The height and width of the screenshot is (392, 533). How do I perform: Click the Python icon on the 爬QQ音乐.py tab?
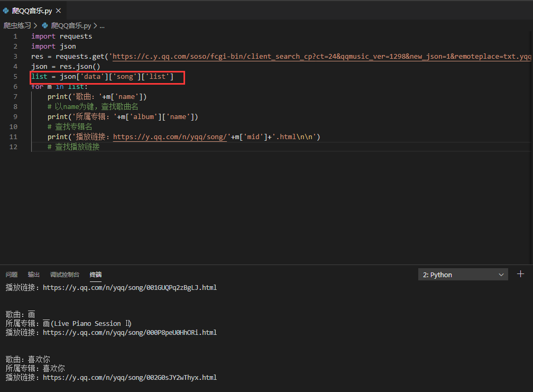click(5, 10)
